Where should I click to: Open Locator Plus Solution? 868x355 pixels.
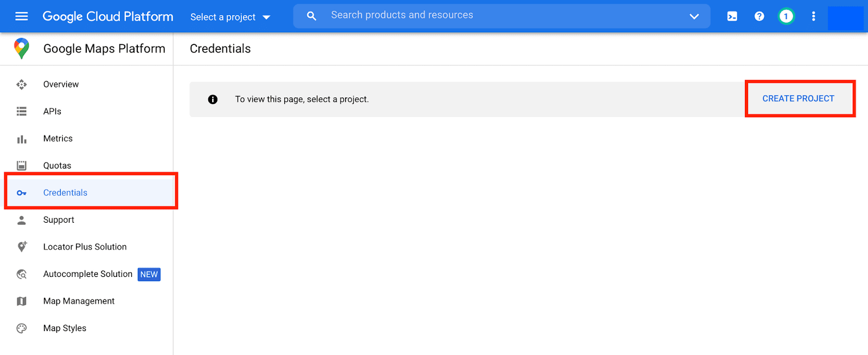(x=85, y=247)
